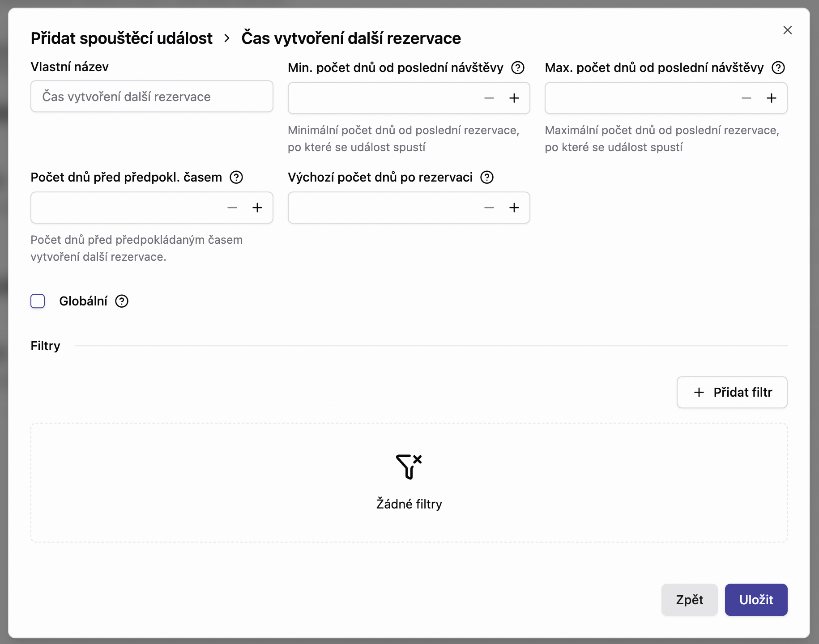Open help for Počet dnů před předpokl. časem
The height and width of the screenshot is (644, 819).
[x=236, y=177]
